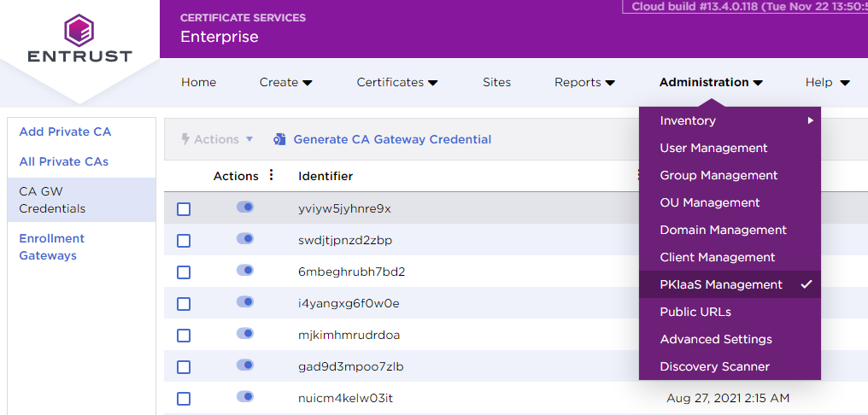
Task: Expand the Inventory submenu arrow
Action: (810, 120)
